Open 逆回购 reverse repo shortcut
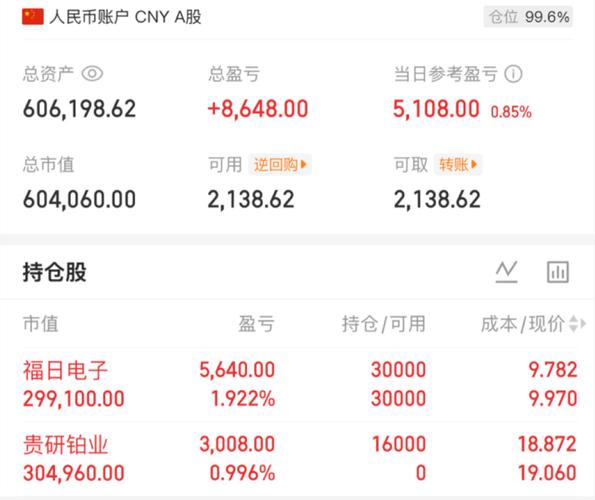The height and width of the screenshot is (500, 595). point(280,164)
